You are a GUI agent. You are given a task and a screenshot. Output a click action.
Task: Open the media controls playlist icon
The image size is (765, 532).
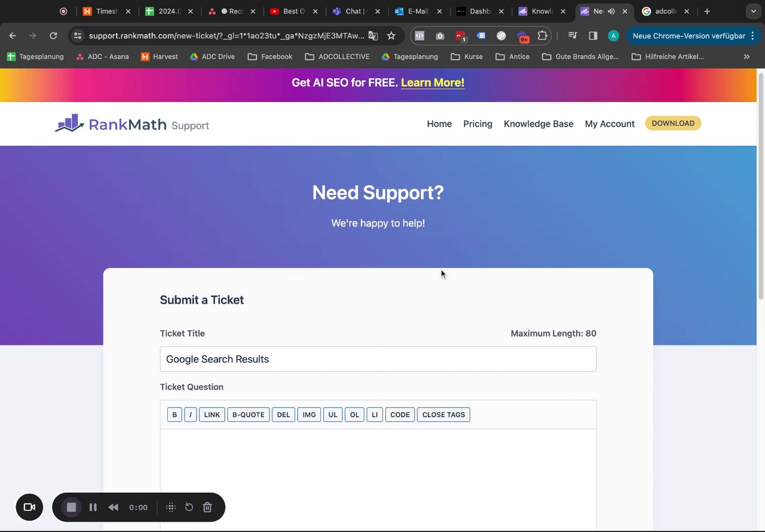click(x=573, y=36)
